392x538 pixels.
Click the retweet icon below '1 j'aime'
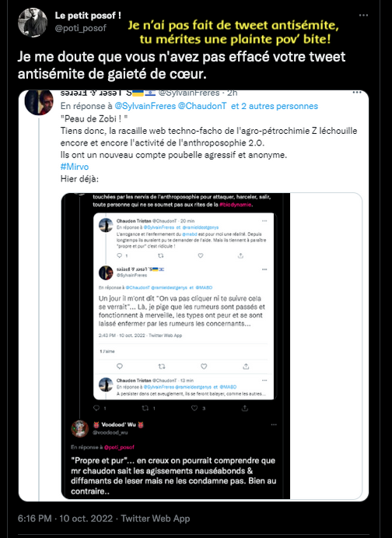pyautogui.click(x=162, y=367)
